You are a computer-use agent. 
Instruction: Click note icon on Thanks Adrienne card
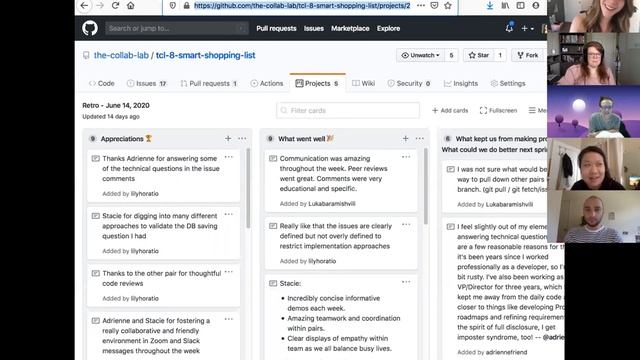96,158
